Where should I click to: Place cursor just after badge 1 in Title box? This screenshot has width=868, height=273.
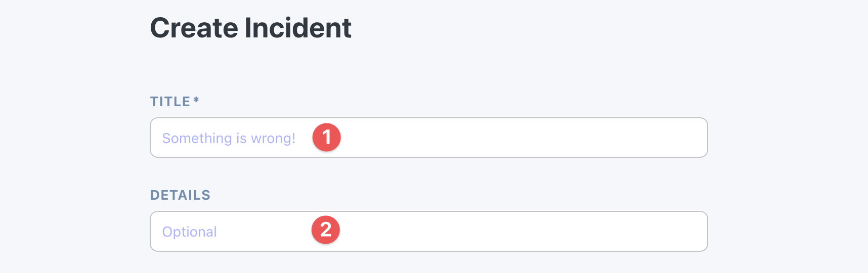[x=349, y=138]
